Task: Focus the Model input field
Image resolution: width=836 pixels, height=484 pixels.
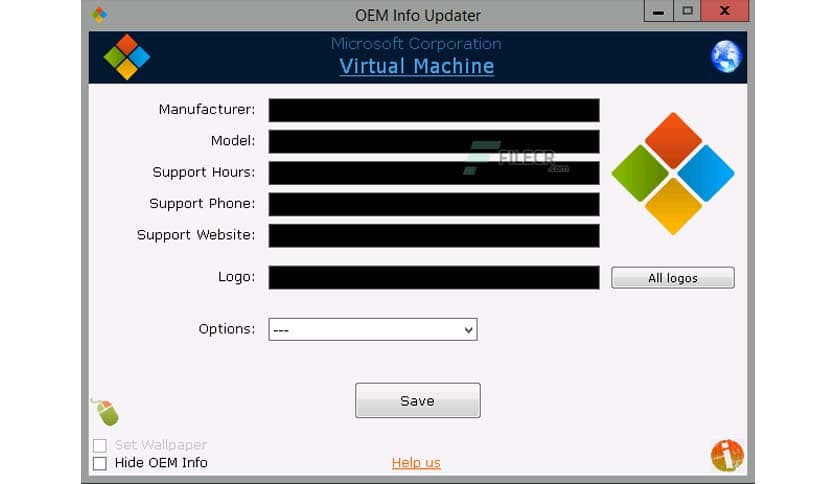Action: 434,142
